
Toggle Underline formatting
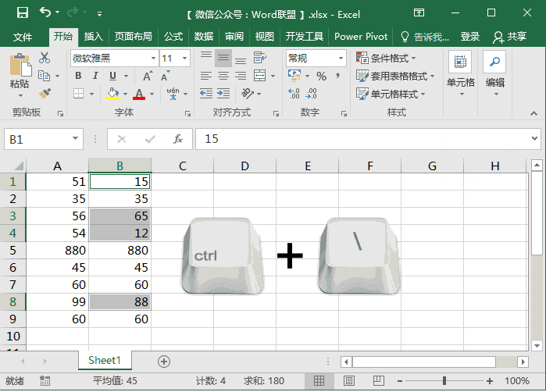click(x=113, y=76)
